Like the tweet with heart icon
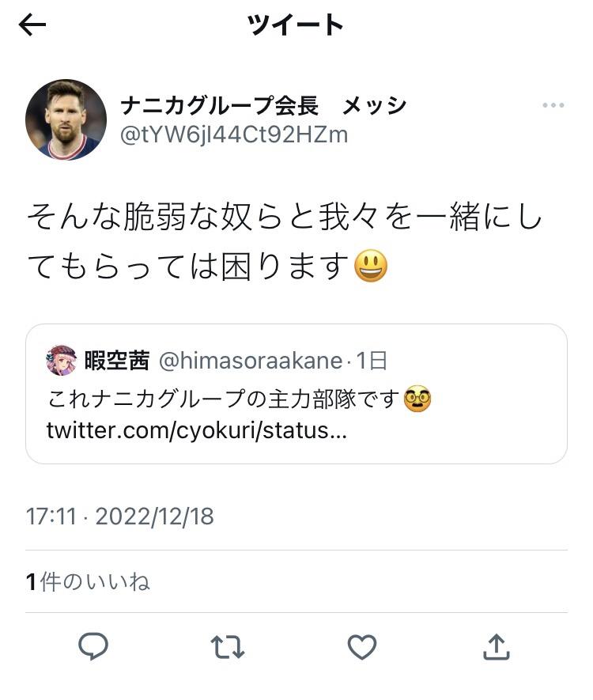 [x=362, y=648]
